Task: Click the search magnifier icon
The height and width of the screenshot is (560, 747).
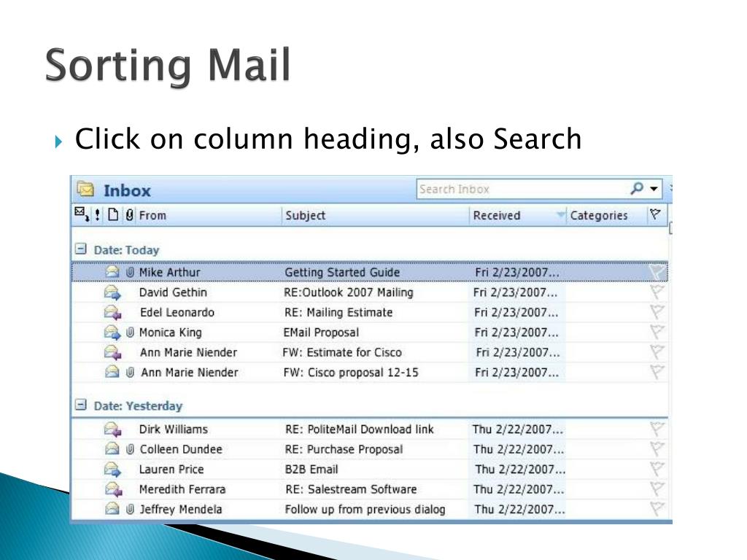Action: click(x=636, y=189)
